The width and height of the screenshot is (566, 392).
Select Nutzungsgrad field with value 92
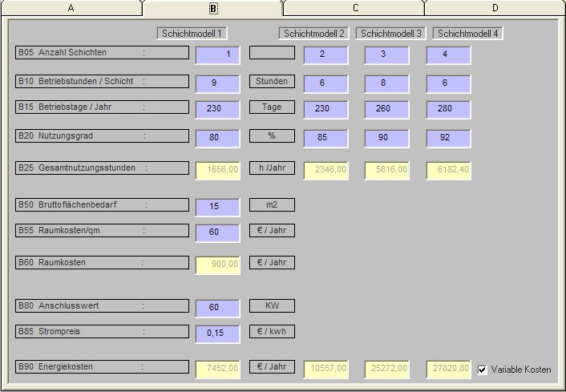(448, 138)
